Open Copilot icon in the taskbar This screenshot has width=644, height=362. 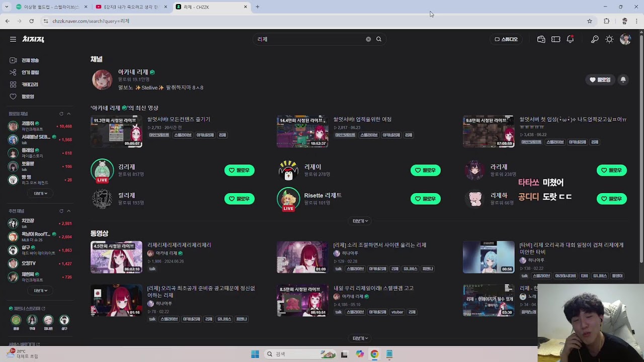(360, 354)
